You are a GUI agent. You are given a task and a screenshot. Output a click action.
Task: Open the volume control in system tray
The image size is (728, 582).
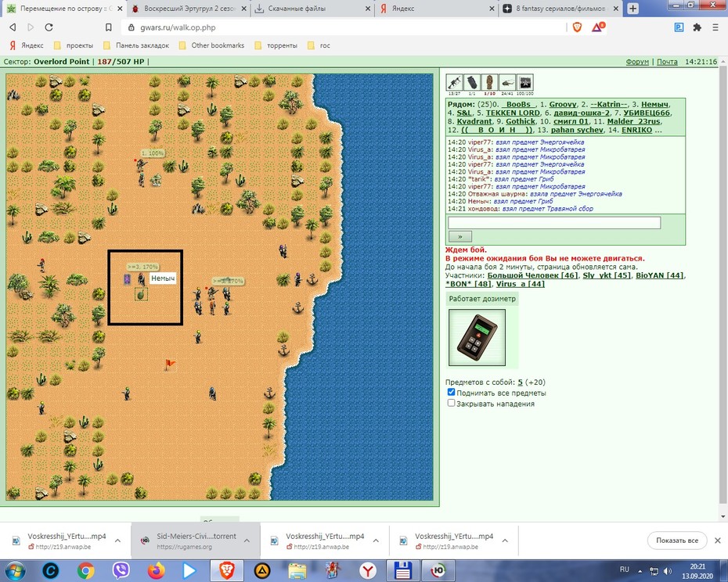[x=668, y=571]
